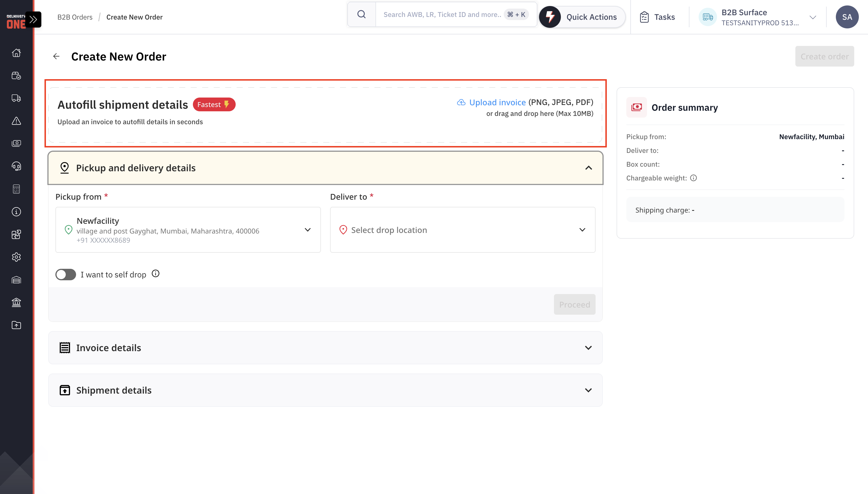Viewport: 868px width, 494px height.
Task: Open the Home icon in sidebar
Action: point(16,53)
